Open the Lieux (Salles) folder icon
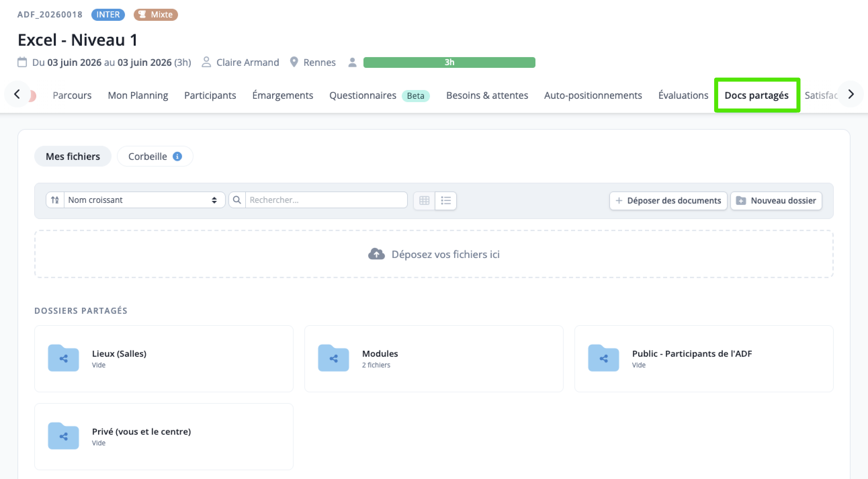The image size is (868, 479). (x=63, y=358)
